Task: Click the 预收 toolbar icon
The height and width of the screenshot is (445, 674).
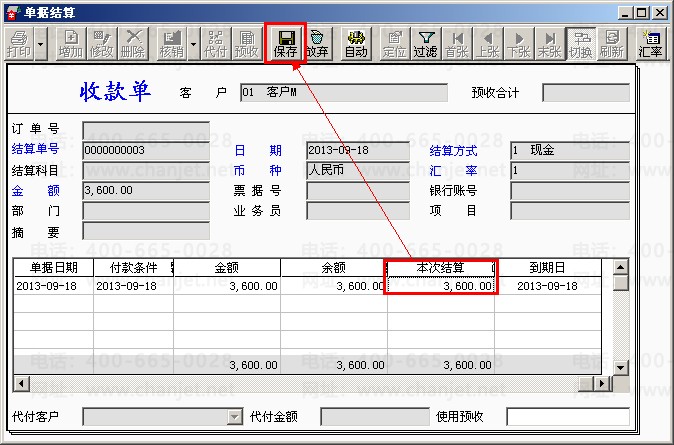Action: click(247, 44)
